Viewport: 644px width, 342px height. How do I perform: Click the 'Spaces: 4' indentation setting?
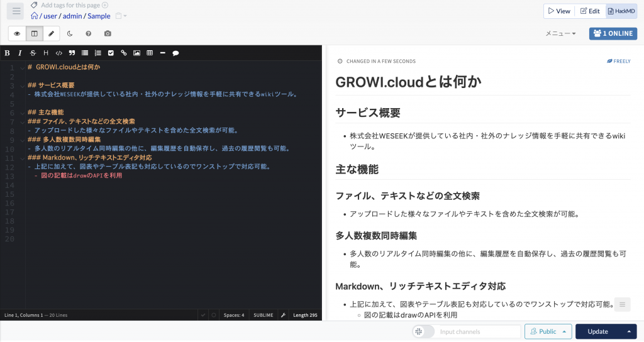click(234, 316)
